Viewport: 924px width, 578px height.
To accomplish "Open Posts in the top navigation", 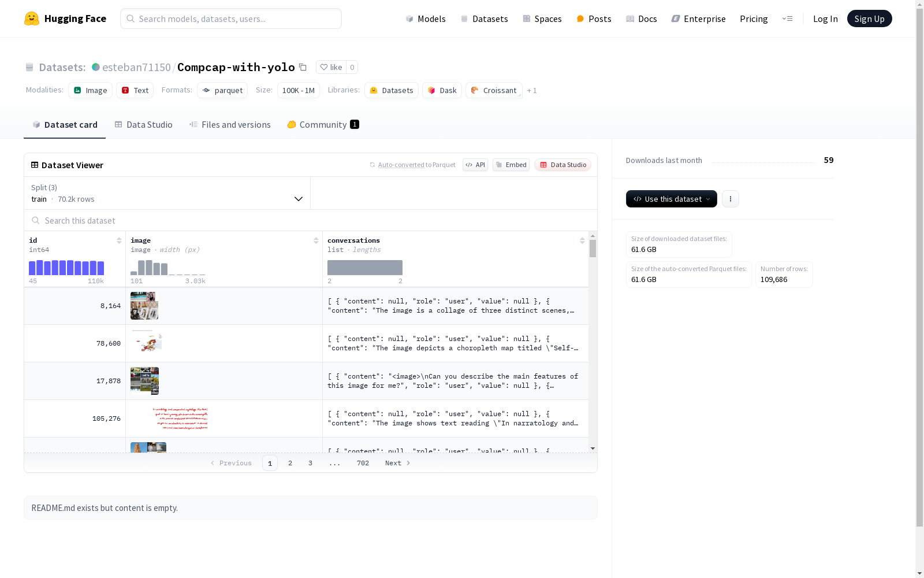I will tap(594, 18).
